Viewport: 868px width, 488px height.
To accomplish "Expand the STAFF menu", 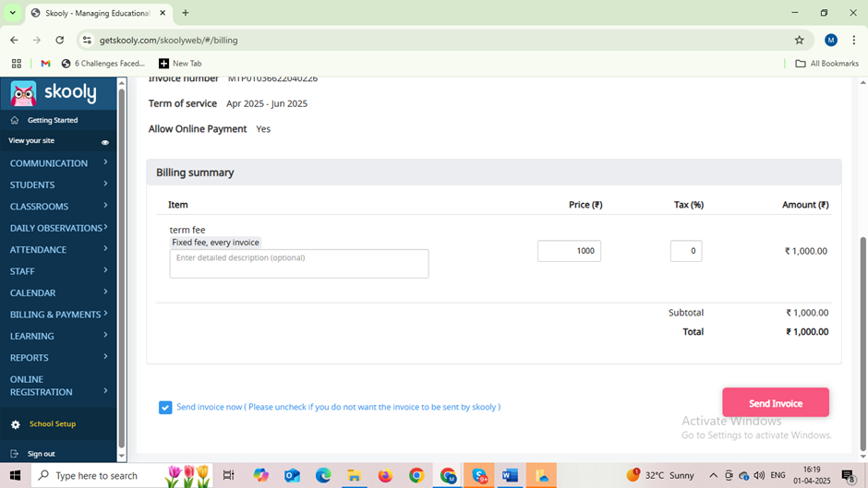I will (x=58, y=271).
